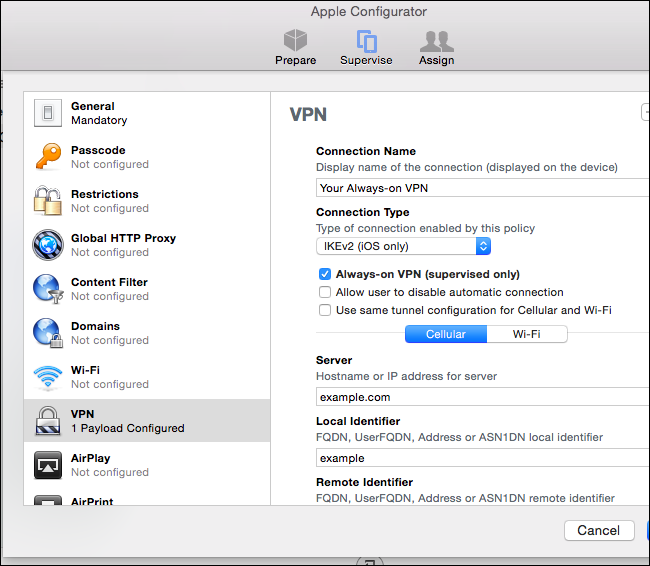Screen dimensions: 650x566
Task: Select the AirPlay payload icon
Action: click(x=48, y=465)
